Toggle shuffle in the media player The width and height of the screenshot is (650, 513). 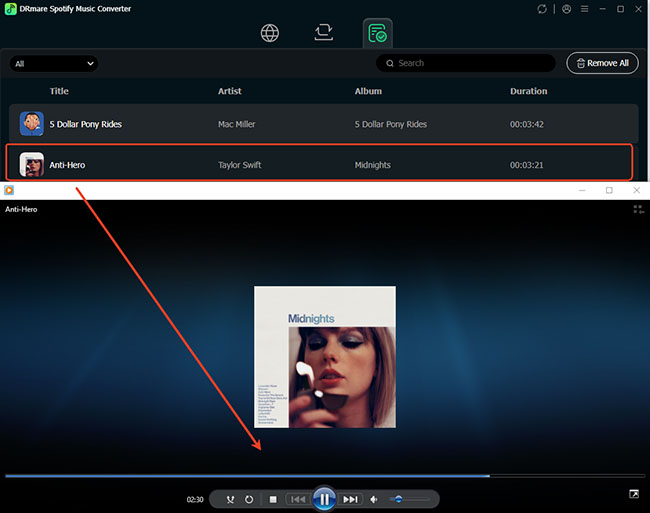[x=230, y=499]
